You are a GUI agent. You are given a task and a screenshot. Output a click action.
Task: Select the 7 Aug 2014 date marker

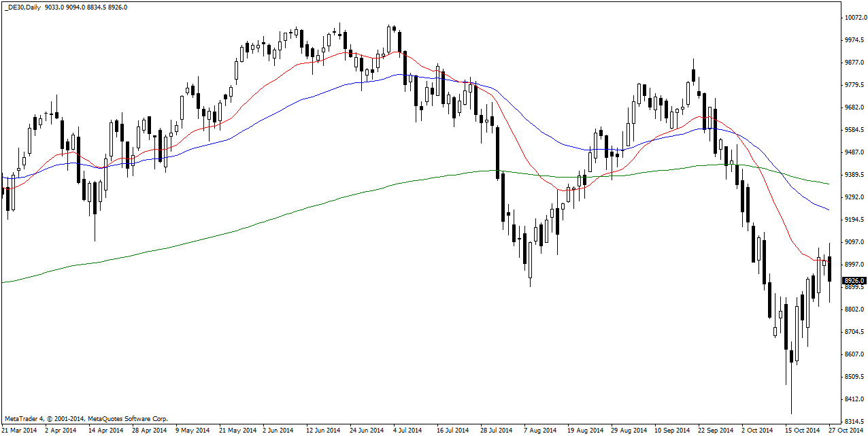coord(540,430)
